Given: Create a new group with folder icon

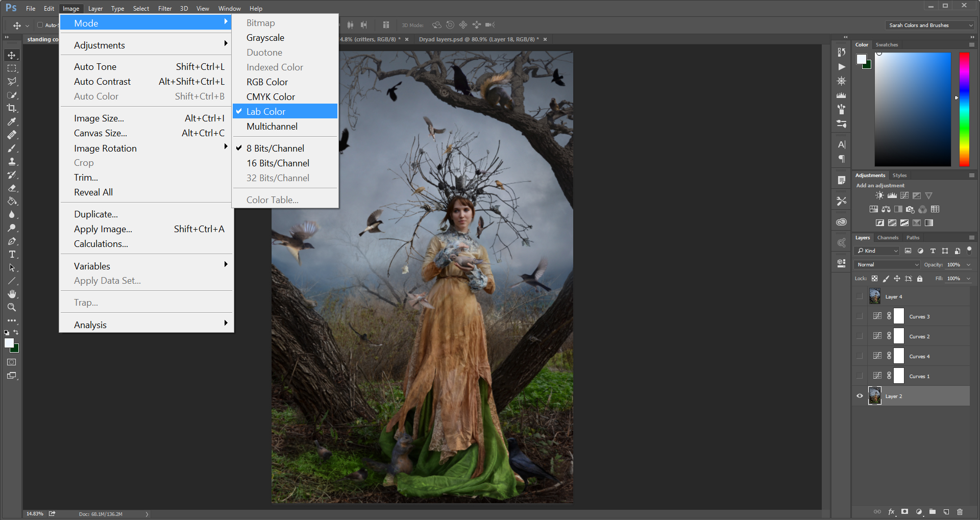Looking at the screenshot, I should (x=933, y=511).
